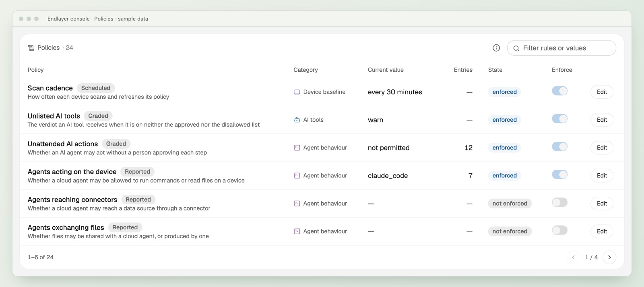Click the Reported badge on Agents exchanging files
644x287 pixels.
click(125, 227)
